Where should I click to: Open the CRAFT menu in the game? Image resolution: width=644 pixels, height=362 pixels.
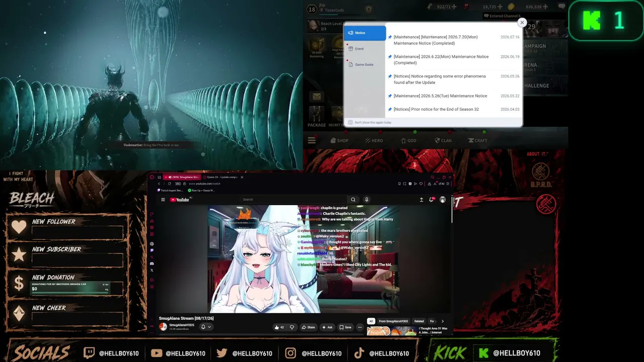pos(477,140)
